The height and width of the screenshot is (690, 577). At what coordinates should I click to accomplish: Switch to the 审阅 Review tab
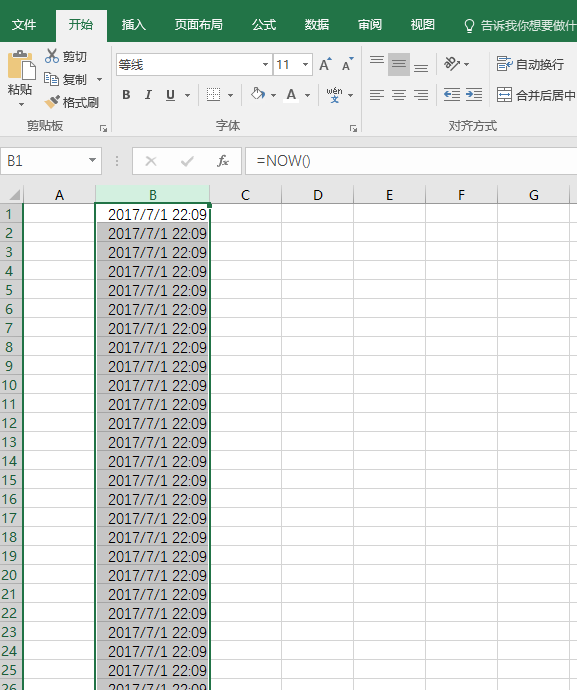point(370,25)
